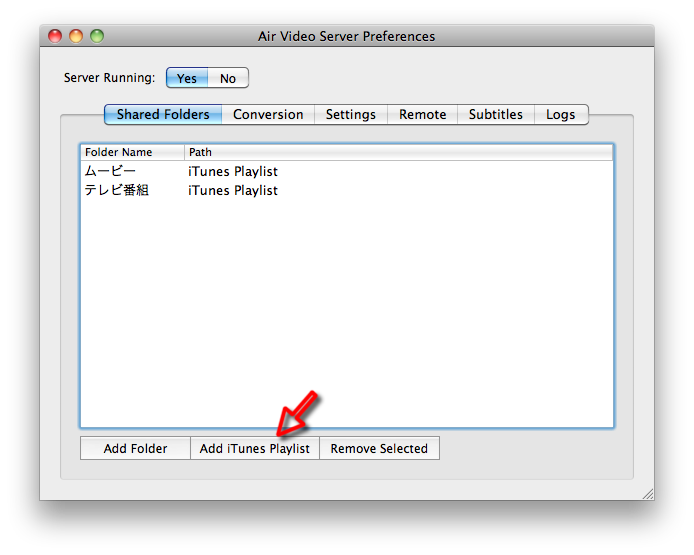Image resolution: width=694 pixels, height=555 pixels.
Task: Go to the Remote tab
Action: [x=423, y=115]
